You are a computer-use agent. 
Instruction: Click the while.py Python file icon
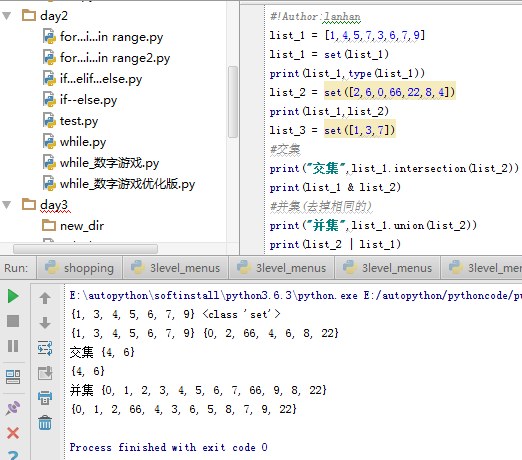(x=49, y=141)
